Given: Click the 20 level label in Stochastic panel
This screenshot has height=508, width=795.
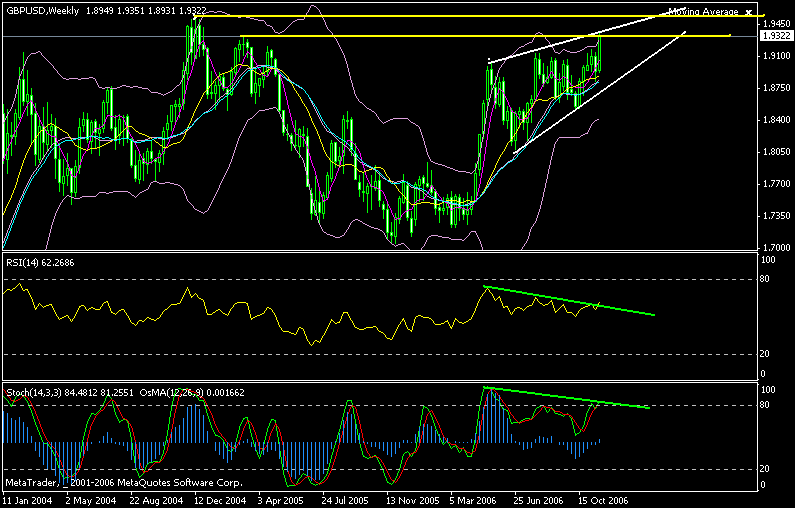Looking at the screenshot, I should coord(764,469).
